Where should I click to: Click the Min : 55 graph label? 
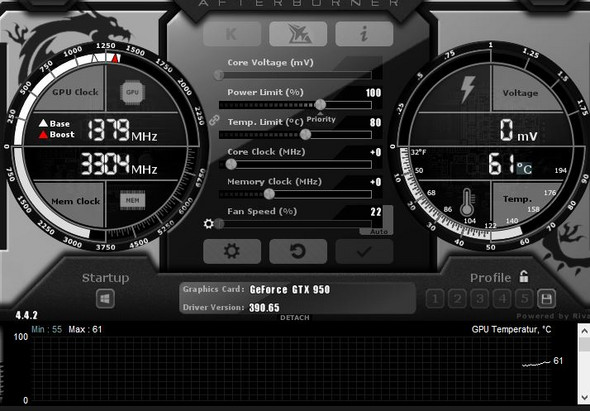(x=47, y=329)
